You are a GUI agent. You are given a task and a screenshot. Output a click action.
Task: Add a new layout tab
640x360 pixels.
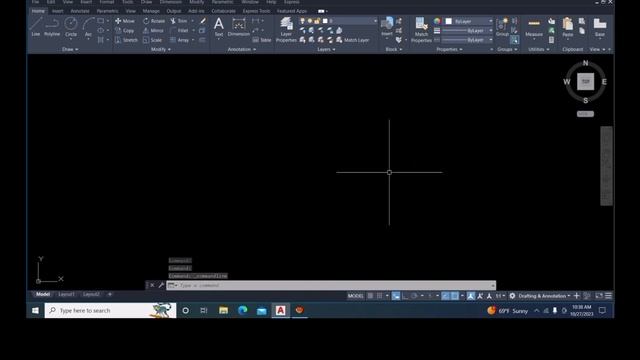109,294
